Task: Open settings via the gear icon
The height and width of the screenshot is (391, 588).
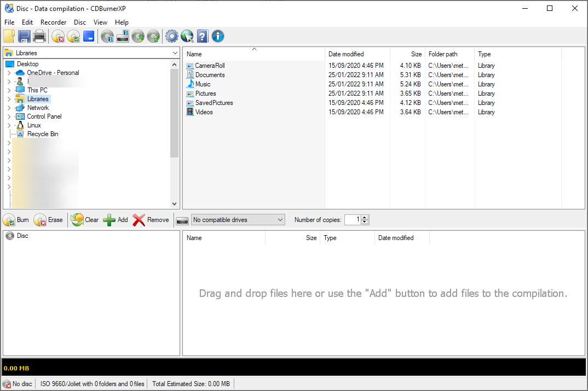Action: click(172, 36)
